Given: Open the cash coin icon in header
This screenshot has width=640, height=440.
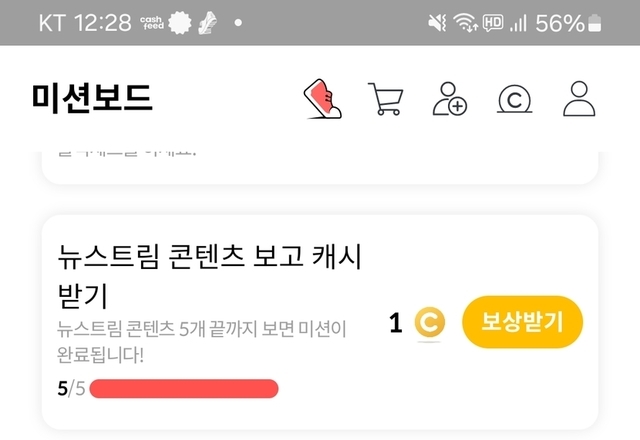Looking at the screenshot, I should click(x=515, y=99).
